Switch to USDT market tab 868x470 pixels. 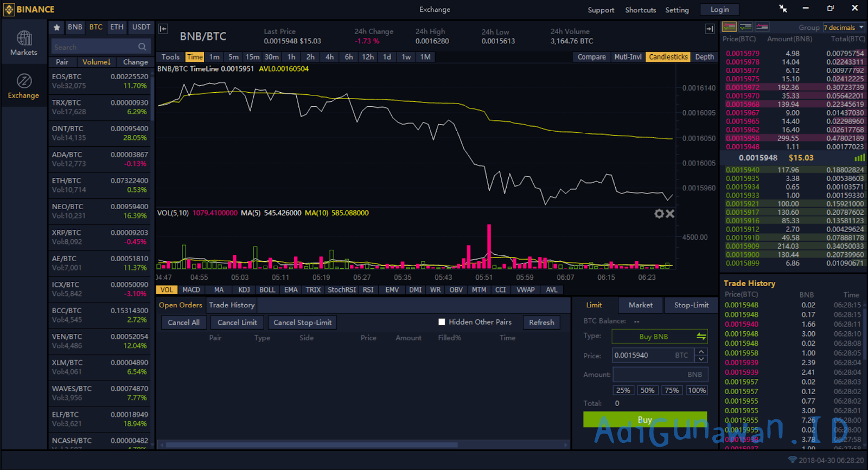[141, 27]
